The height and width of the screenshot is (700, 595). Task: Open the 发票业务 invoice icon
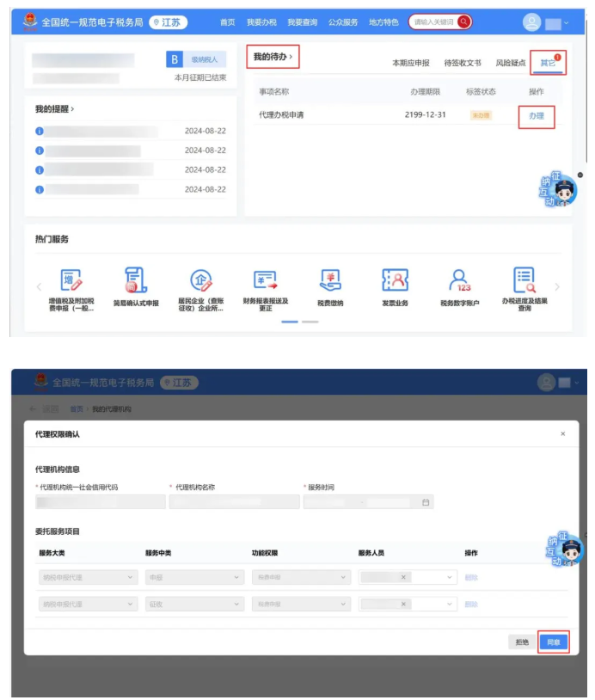(395, 279)
